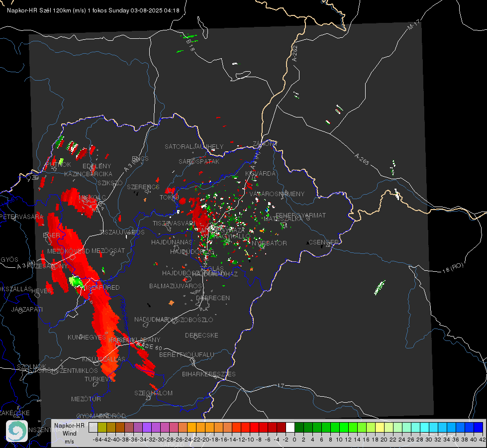The image size is (487, 448).
Task: Click the SÁTORALJAÚJHELY town label
Action: [x=194, y=146]
